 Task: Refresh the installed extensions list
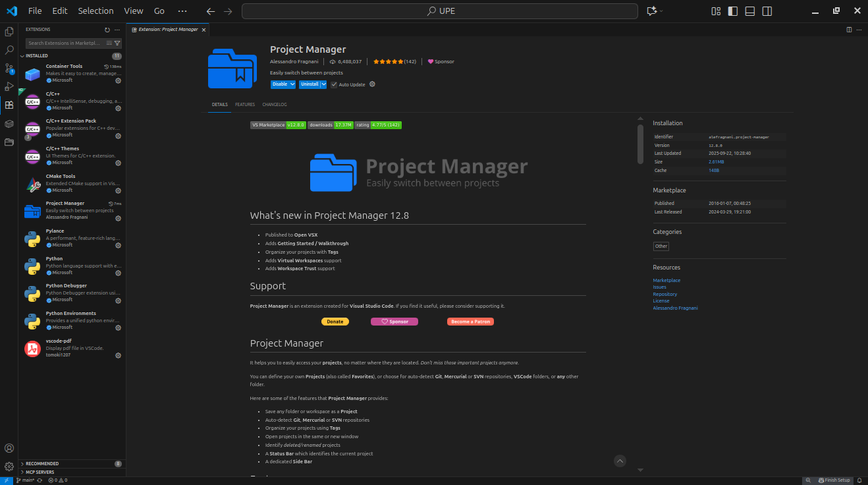point(107,29)
